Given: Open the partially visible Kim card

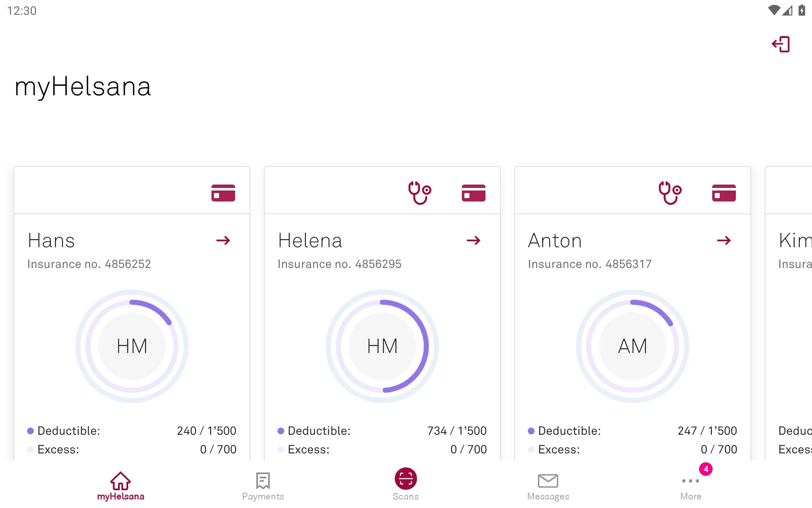Looking at the screenshot, I should (x=789, y=313).
